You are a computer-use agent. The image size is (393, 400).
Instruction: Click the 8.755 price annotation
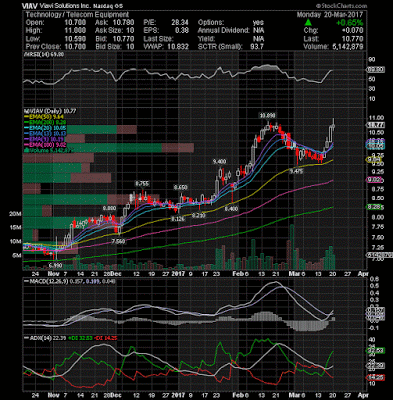point(142,184)
